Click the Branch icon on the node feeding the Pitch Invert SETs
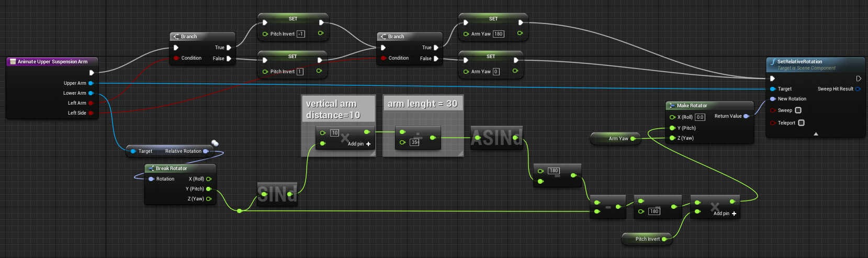This screenshot has height=258, width=868. pos(176,37)
